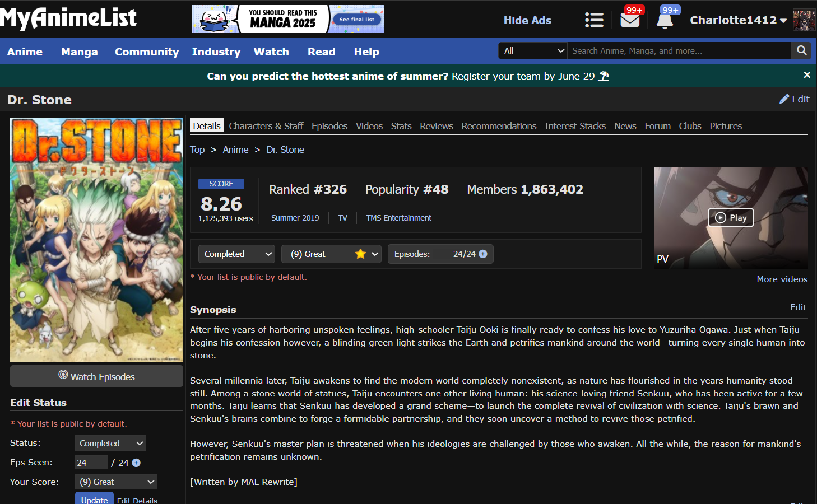
Task: Click the user profile avatar picture
Action: pyautogui.click(x=804, y=20)
